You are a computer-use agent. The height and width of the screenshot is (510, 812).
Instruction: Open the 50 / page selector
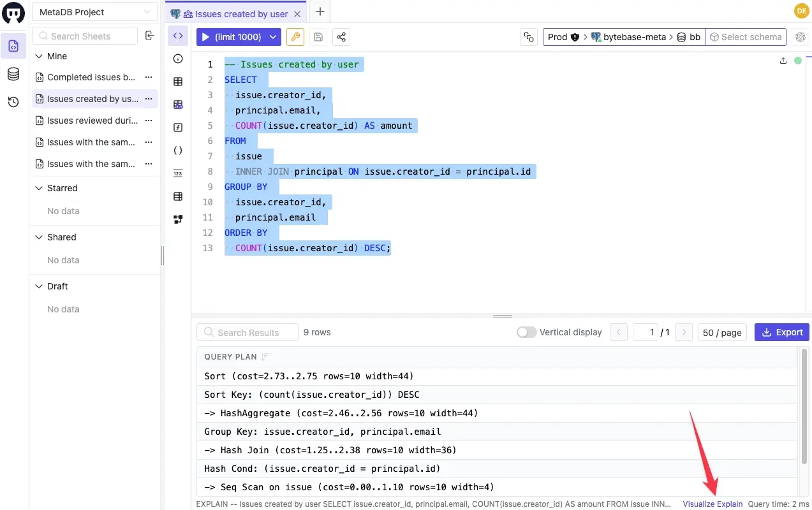(722, 332)
